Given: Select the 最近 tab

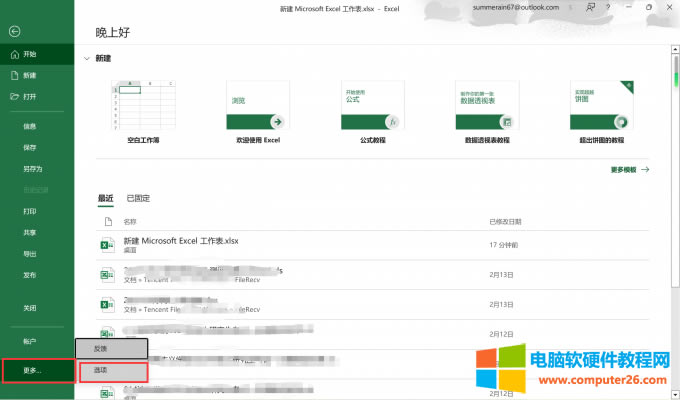Looking at the screenshot, I should (105, 198).
